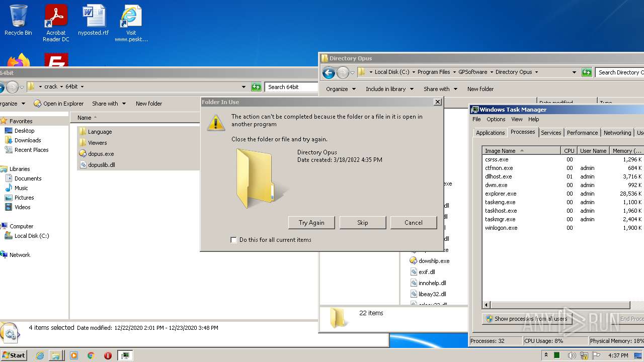Viewport: 644px width, 362px height.
Task: Open Chrome from the taskbar
Action: pos(91,355)
